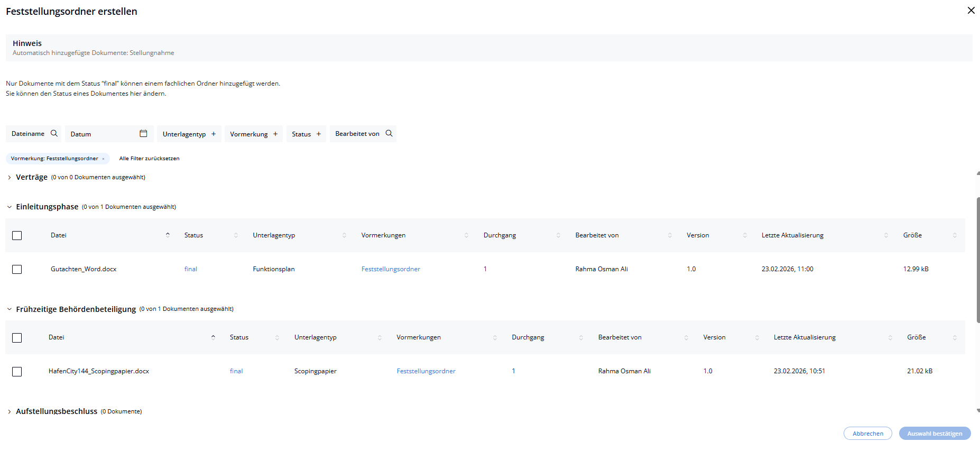Expand the Aufstellungsbeschluss section
Viewport: 980px width, 451px height.
[x=10, y=412]
